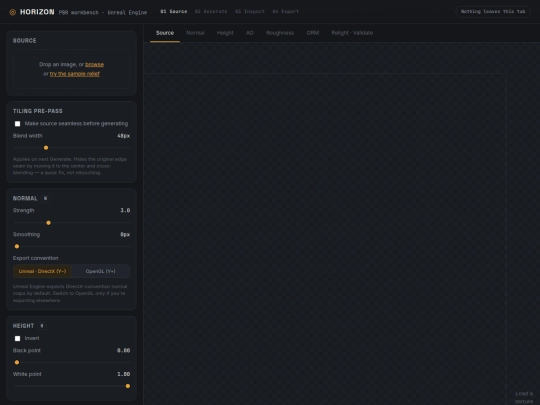Click the N badge beside the Normal heading
This screenshot has width=540, height=405.
(45, 198)
